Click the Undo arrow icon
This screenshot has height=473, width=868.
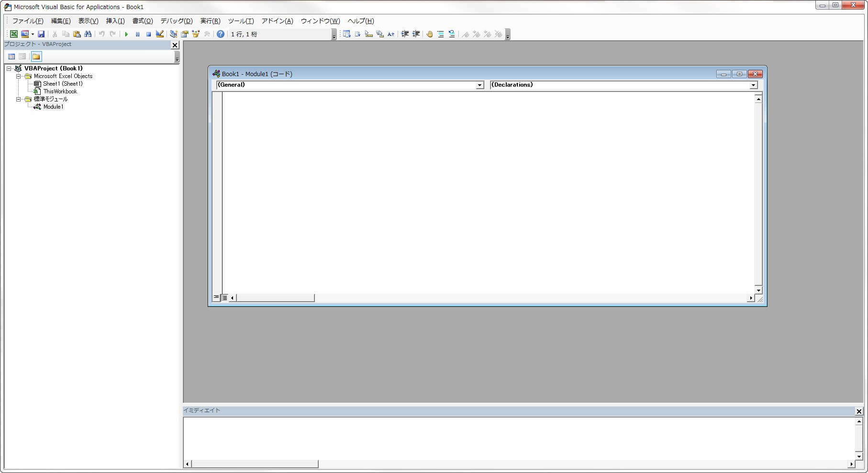click(101, 34)
